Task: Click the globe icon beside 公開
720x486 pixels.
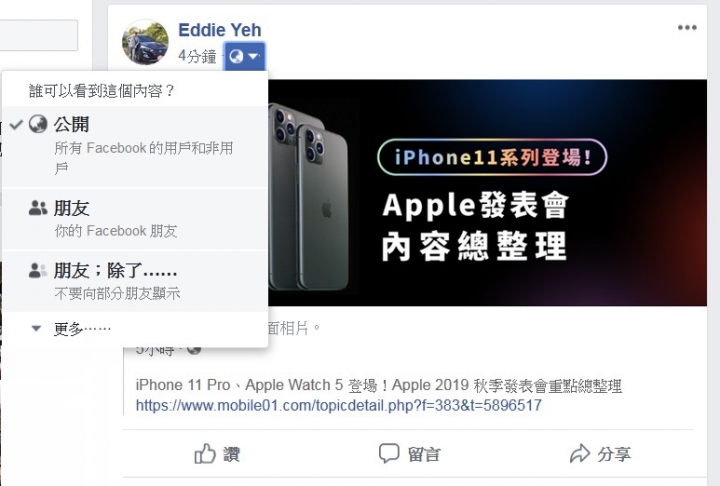Action: click(38, 124)
